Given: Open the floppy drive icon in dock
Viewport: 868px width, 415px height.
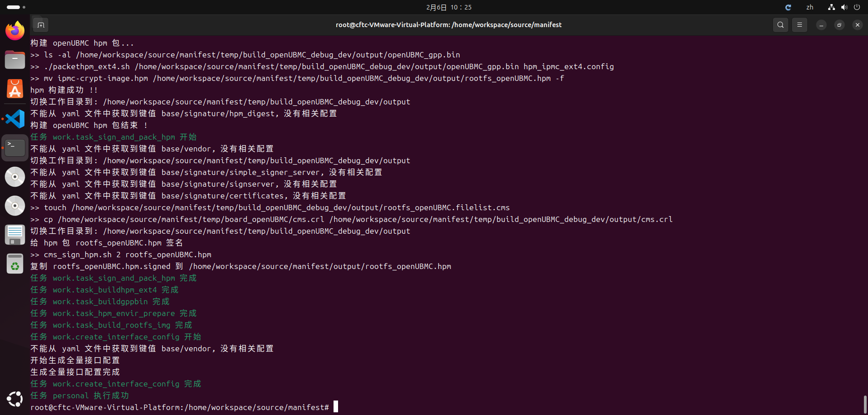Looking at the screenshot, I should (15, 235).
